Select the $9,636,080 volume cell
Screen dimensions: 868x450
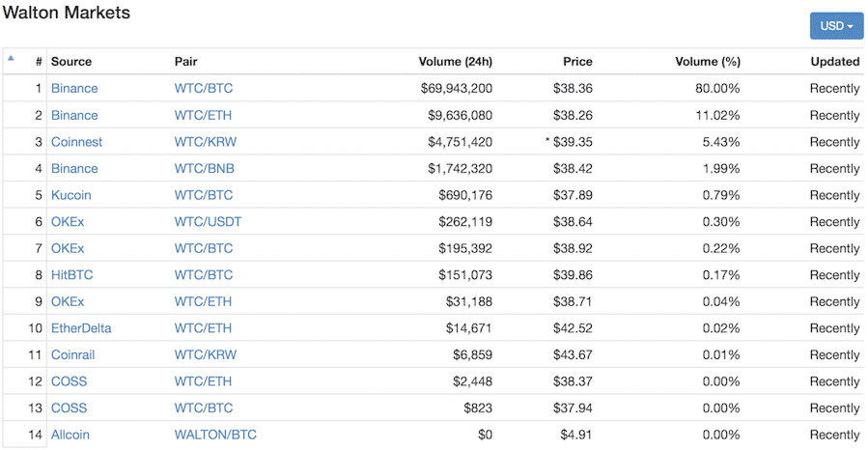point(460,115)
